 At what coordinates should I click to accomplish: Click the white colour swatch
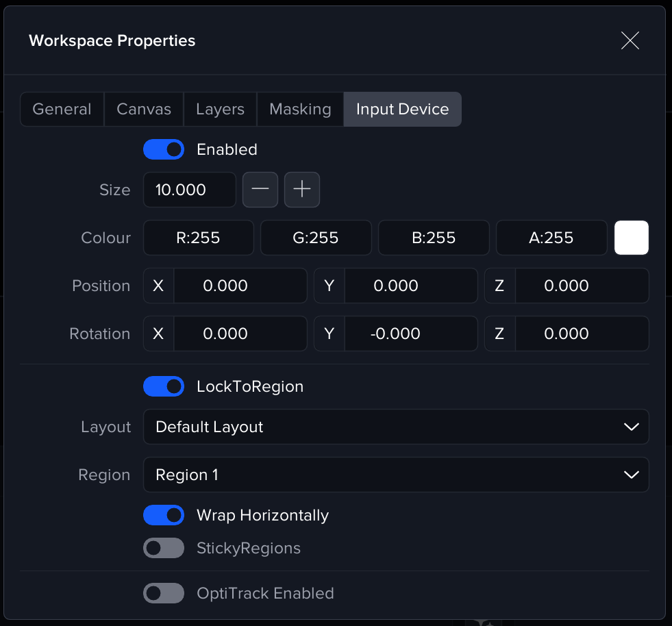pyautogui.click(x=632, y=238)
